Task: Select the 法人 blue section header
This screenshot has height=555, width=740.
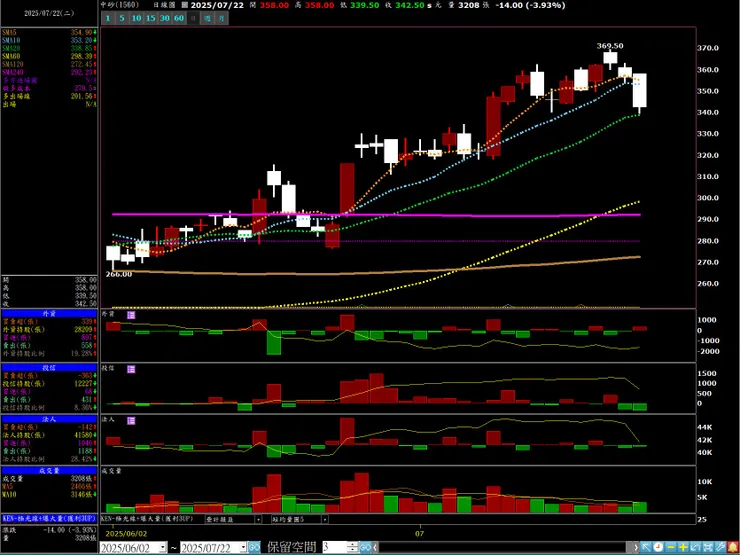Action: [x=49, y=419]
